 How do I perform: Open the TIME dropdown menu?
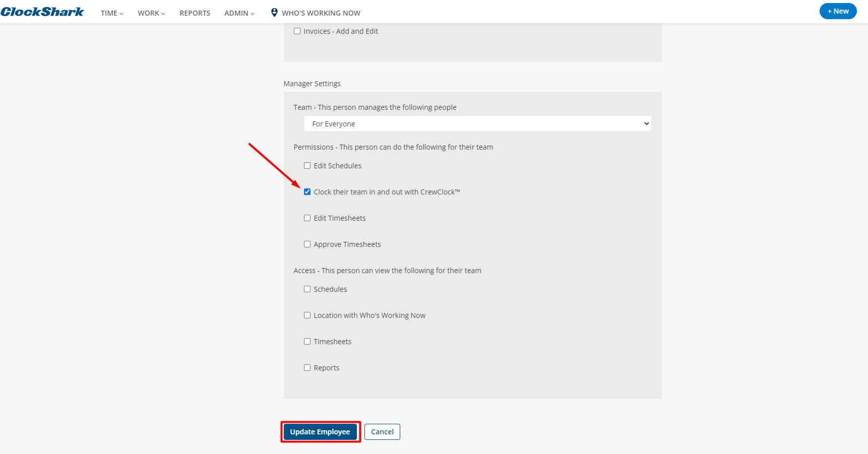pos(112,13)
